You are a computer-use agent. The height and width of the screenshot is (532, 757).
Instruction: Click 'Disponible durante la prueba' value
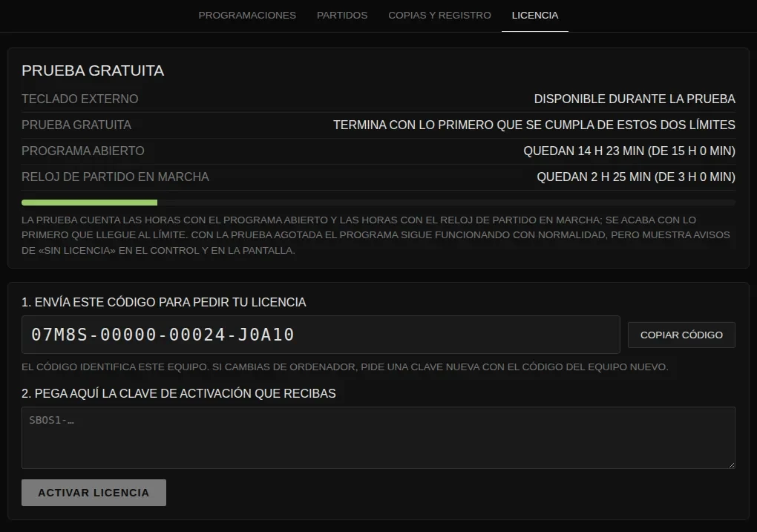pyautogui.click(x=635, y=99)
